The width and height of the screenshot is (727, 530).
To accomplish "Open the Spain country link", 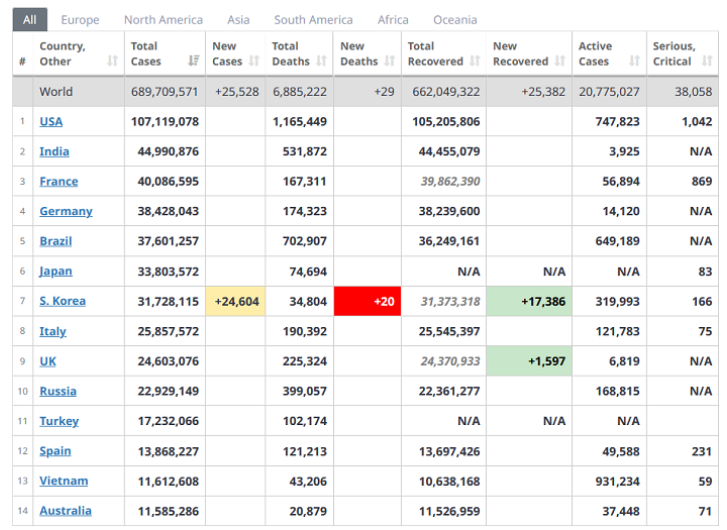I will (55, 451).
